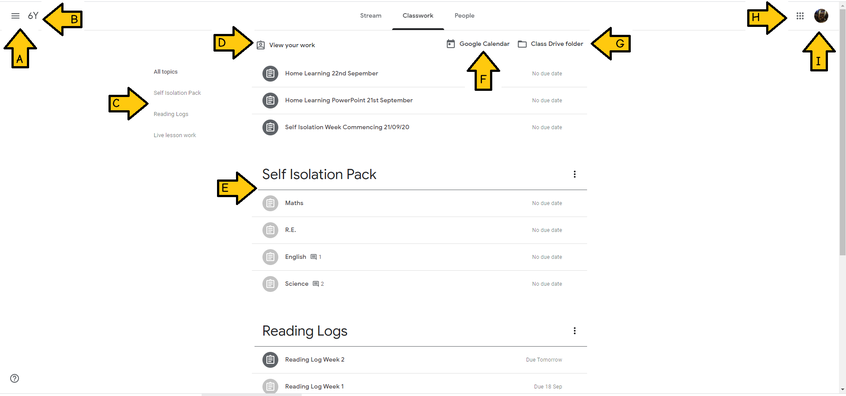The image size is (846, 396).
Task: Filter by Self Isolation Pack topic
Action: [x=177, y=93]
